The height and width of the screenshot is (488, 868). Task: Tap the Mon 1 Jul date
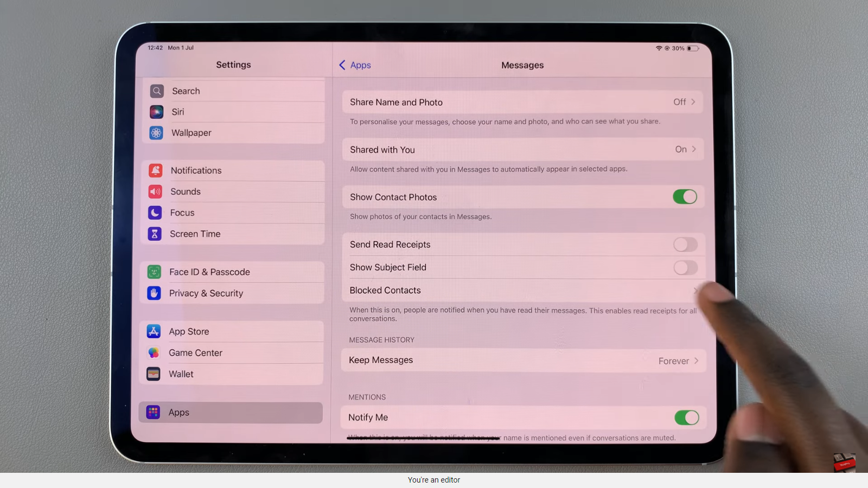click(181, 48)
